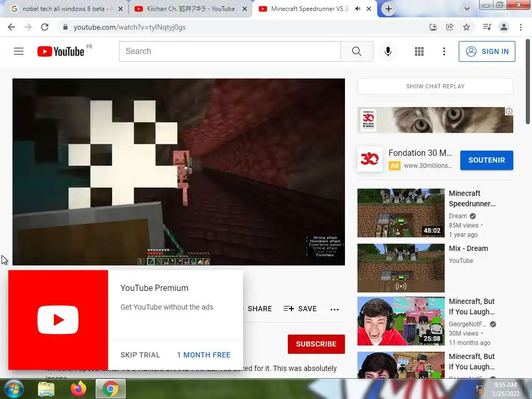Click the browser forward arrow
532x399 pixels.
point(28,27)
